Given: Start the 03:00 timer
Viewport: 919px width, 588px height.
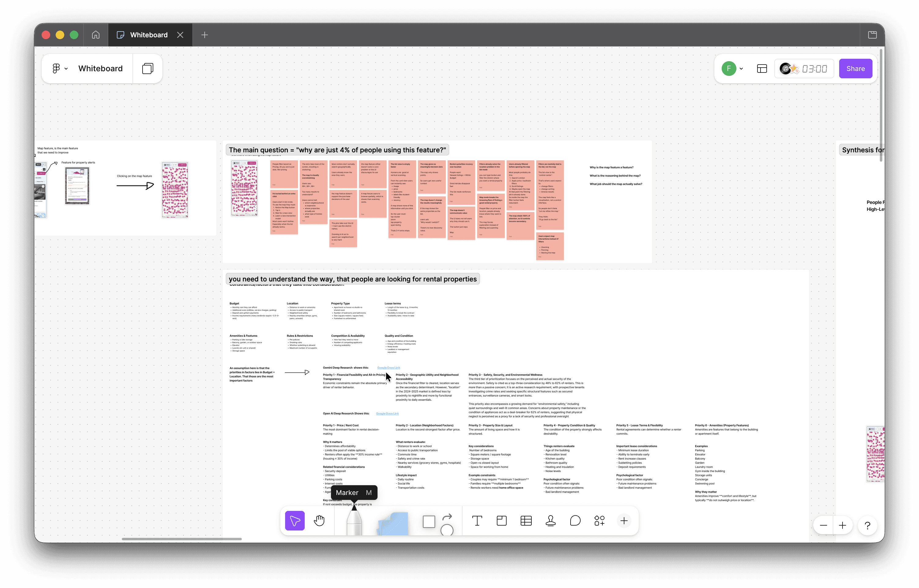Looking at the screenshot, I should pyautogui.click(x=814, y=69).
